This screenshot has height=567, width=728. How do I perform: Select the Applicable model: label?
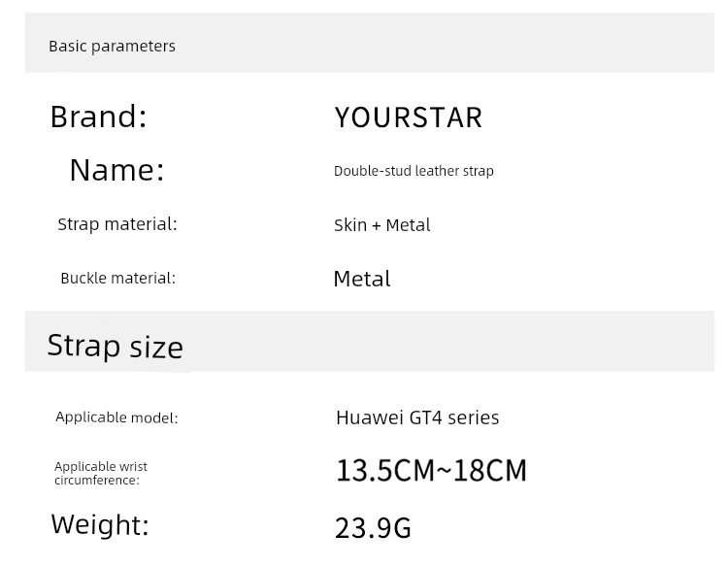(x=116, y=417)
